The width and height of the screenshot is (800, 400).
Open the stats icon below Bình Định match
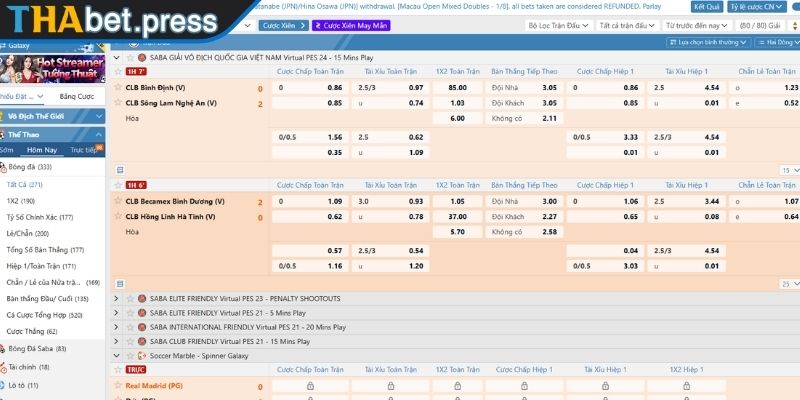(x=120, y=170)
